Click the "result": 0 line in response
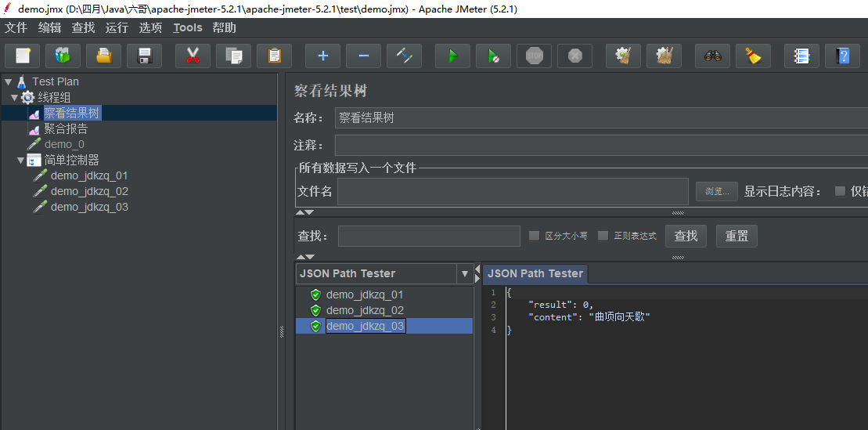 point(560,305)
